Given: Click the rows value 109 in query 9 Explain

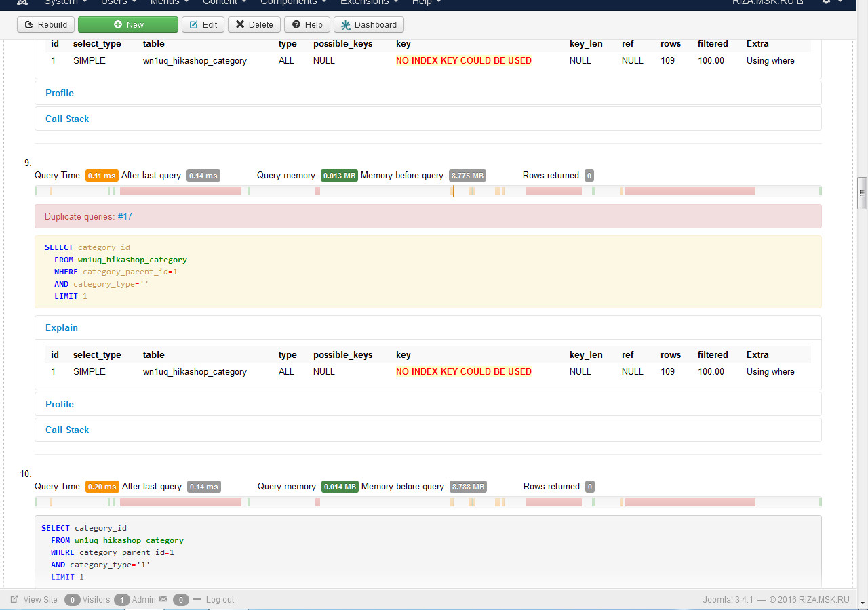Looking at the screenshot, I should [668, 371].
